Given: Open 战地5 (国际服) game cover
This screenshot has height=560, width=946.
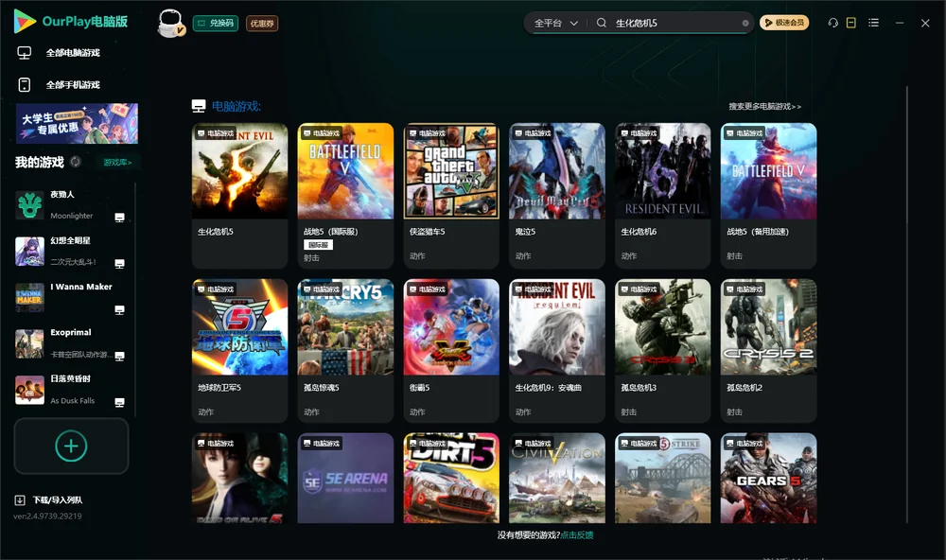Looking at the screenshot, I should point(345,171).
